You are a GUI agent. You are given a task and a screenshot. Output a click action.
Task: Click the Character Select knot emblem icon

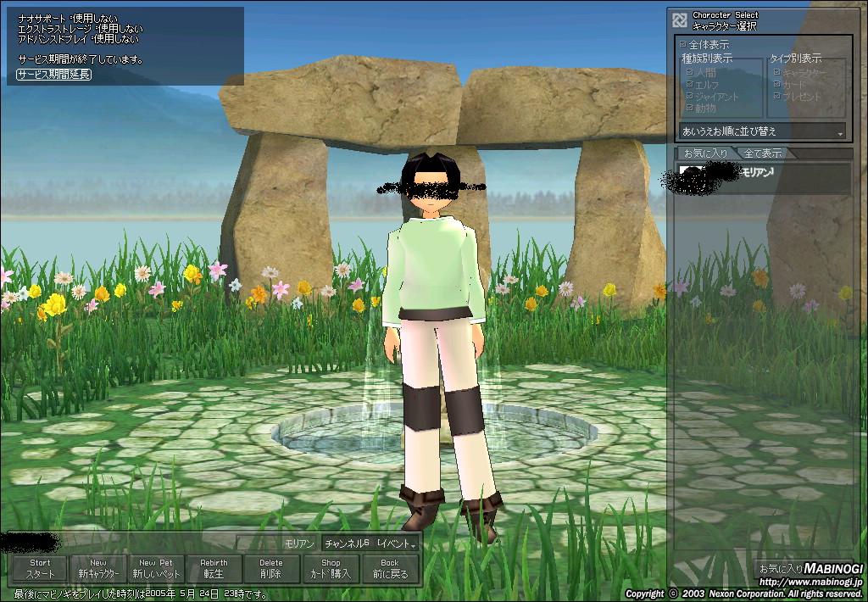(680, 20)
